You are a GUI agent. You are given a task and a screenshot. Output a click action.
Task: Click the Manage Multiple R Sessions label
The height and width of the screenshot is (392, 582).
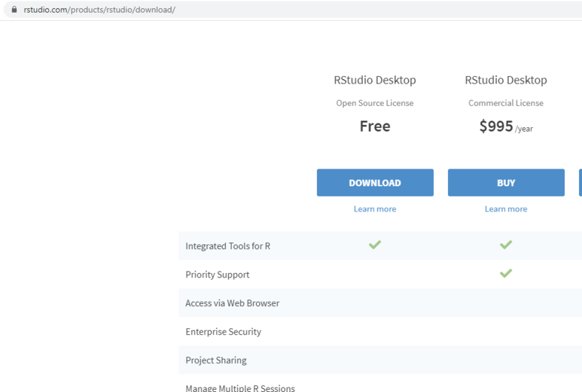click(240, 388)
